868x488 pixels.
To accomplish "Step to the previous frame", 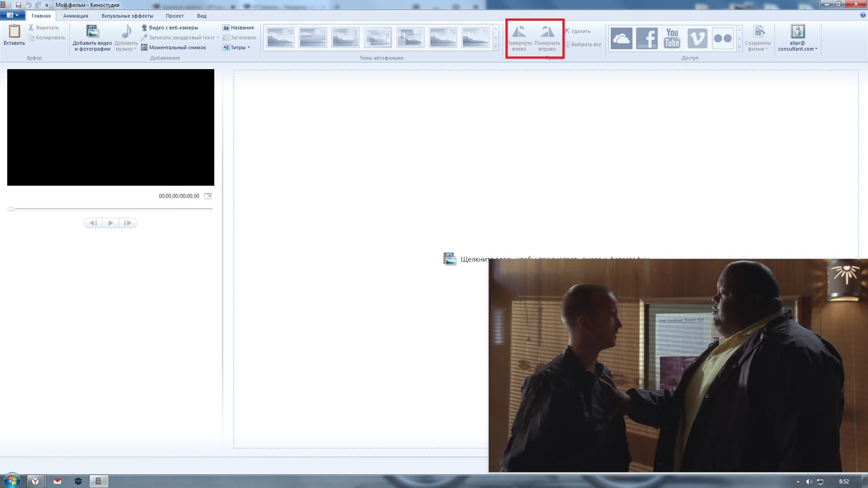I will point(93,223).
